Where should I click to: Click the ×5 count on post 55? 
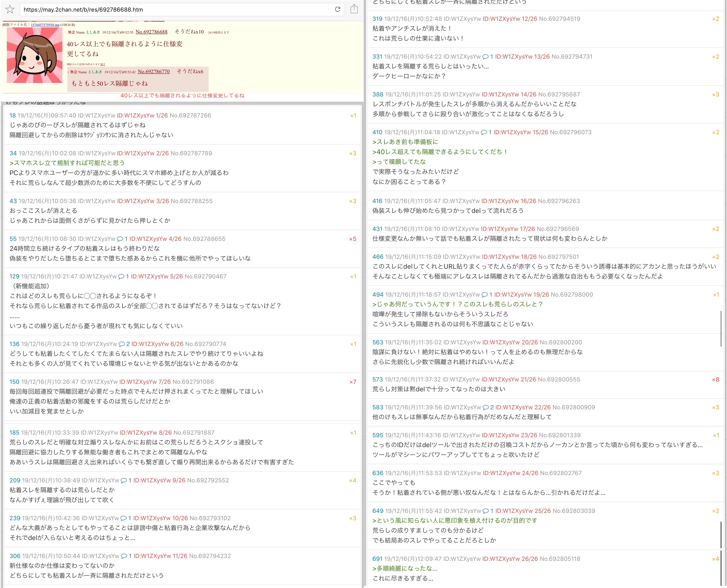(353, 239)
